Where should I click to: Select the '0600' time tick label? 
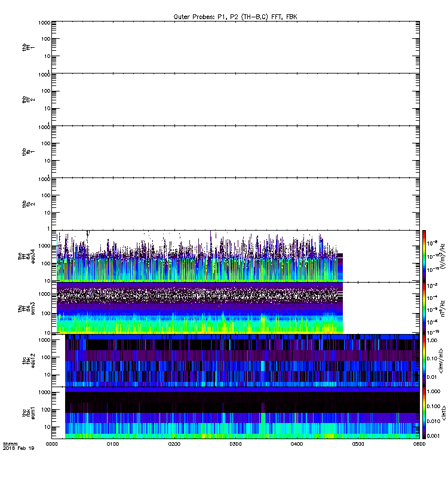[419, 444]
